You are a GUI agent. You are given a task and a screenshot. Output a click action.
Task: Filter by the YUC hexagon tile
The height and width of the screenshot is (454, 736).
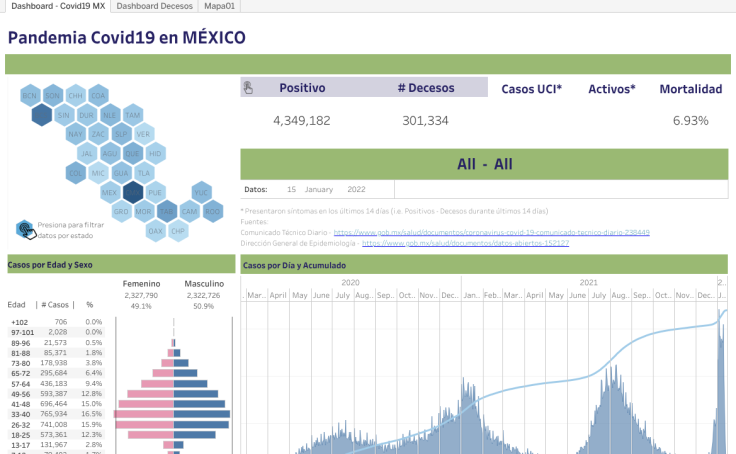(x=201, y=192)
